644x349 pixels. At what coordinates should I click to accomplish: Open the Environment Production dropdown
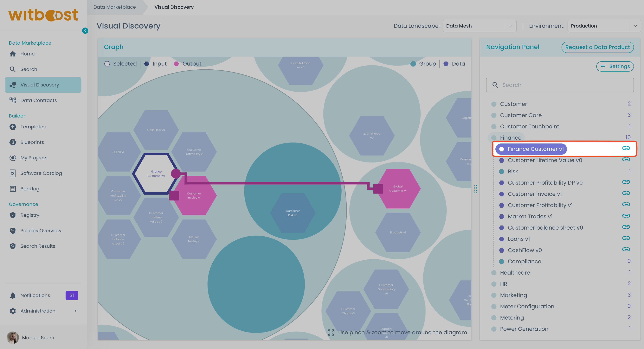point(604,26)
